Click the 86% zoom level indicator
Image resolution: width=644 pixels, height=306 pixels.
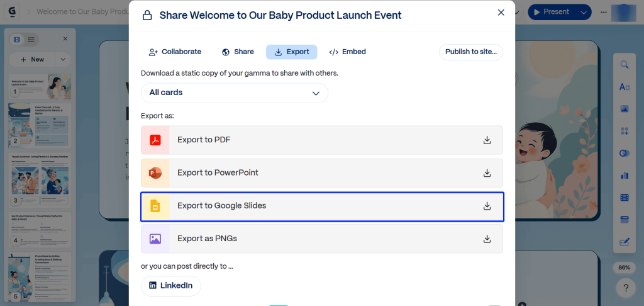624,268
